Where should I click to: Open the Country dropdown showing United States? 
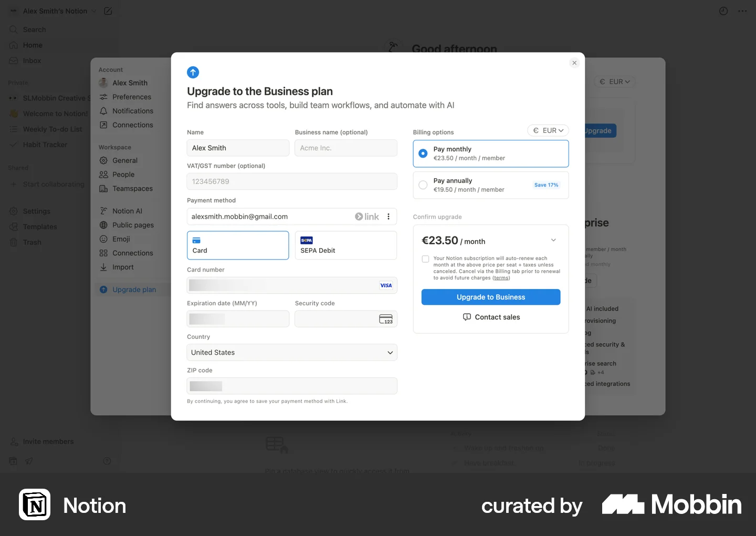[x=292, y=353]
